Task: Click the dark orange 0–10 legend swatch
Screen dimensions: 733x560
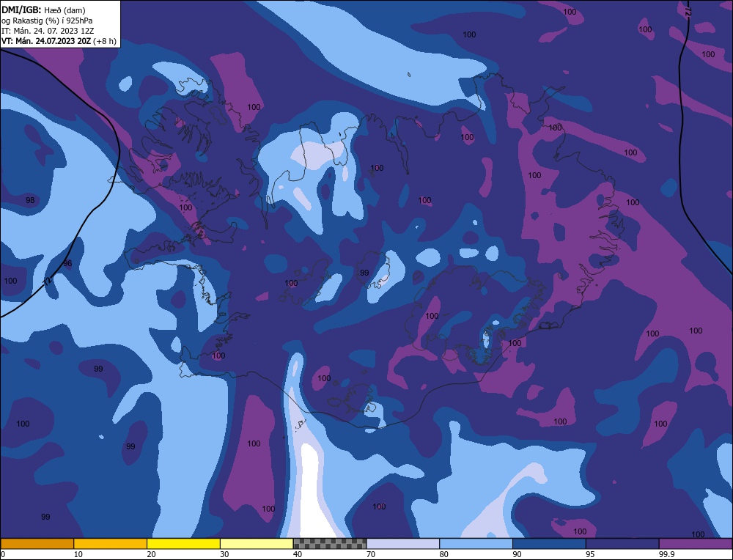Action: tap(37, 543)
